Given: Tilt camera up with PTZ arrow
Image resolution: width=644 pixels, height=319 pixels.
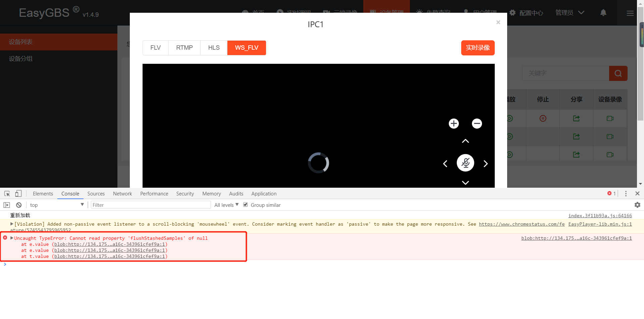Looking at the screenshot, I should click(466, 141).
